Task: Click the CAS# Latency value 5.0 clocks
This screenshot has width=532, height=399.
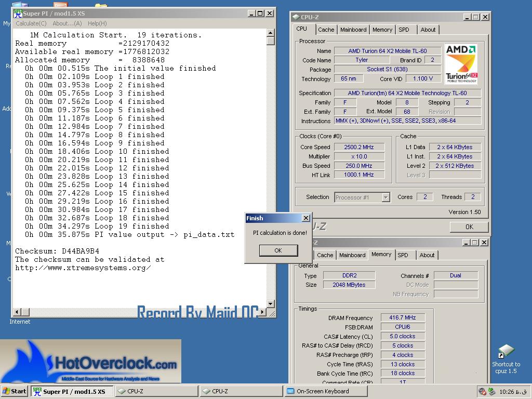Action: pos(403,336)
